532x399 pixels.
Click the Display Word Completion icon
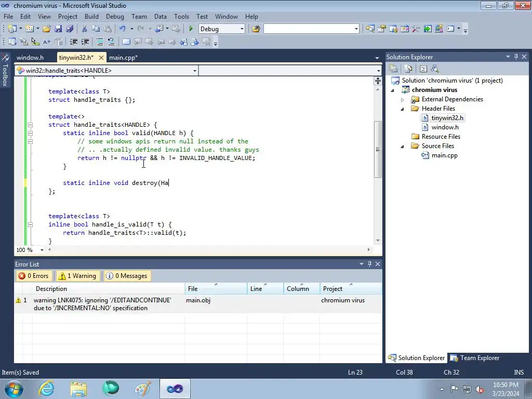tap(46, 42)
